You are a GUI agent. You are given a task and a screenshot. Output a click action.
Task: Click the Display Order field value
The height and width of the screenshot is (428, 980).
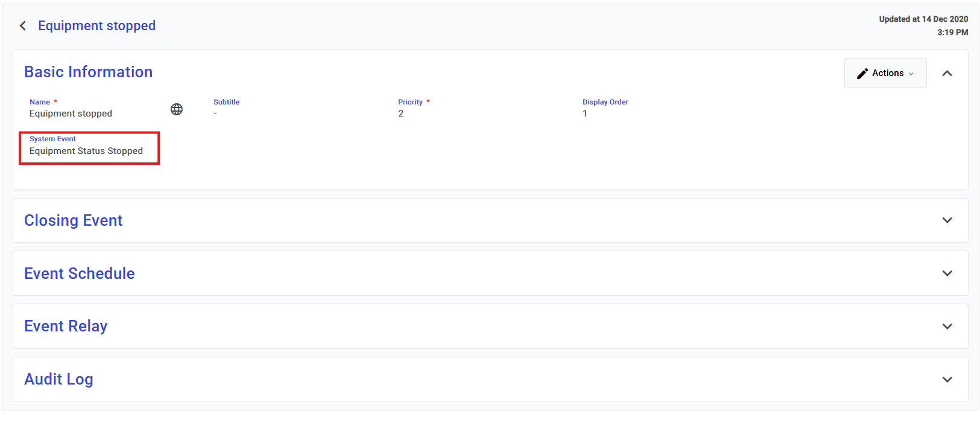585,113
